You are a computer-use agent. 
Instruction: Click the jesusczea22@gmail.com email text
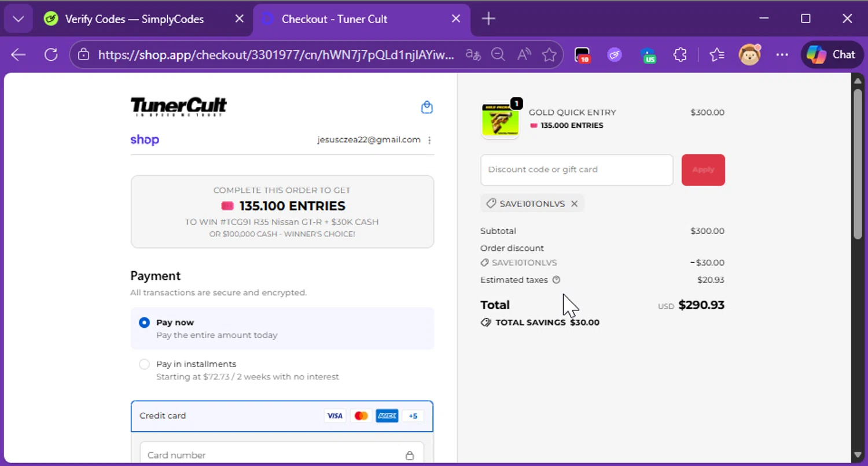pyautogui.click(x=369, y=139)
